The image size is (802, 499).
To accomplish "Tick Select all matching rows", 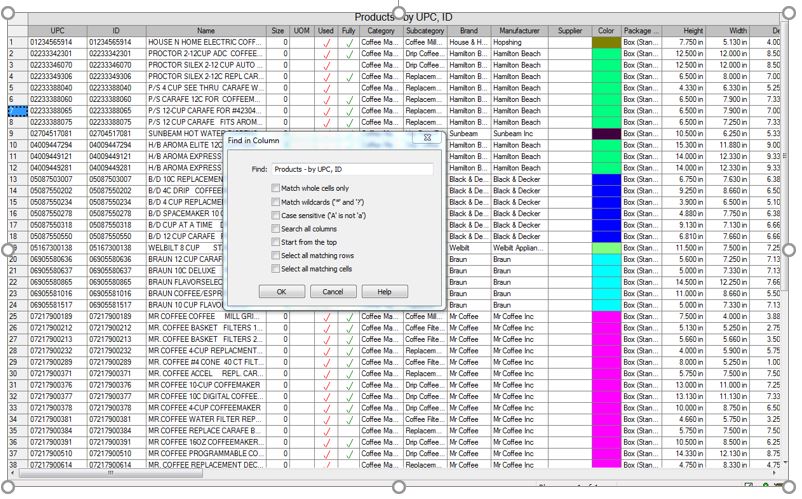I will point(276,255).
